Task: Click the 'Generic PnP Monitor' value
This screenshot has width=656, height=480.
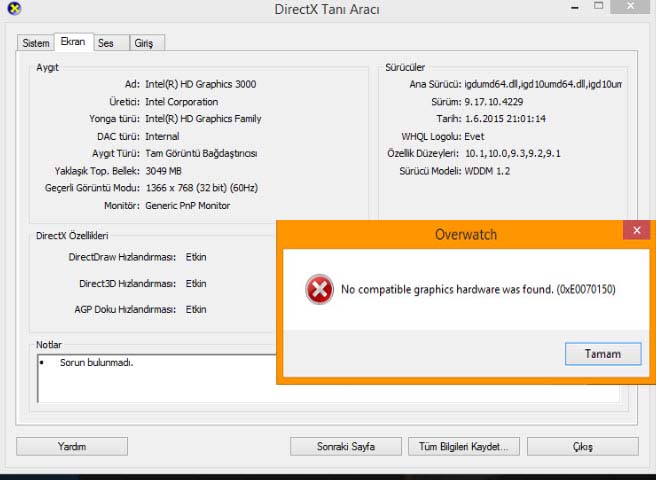Action: pyautogui.click(x=187, y=205)
